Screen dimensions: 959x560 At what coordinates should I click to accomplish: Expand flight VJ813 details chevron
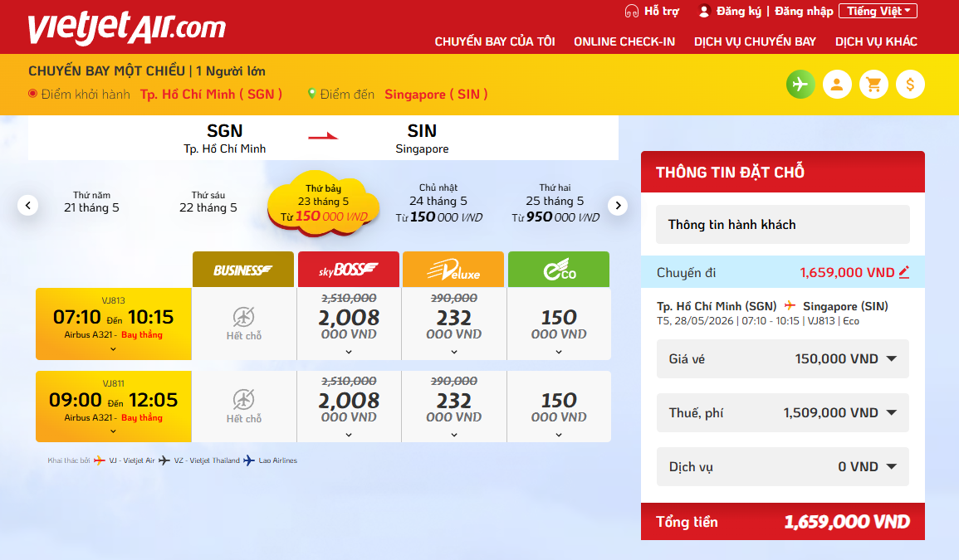113,349
